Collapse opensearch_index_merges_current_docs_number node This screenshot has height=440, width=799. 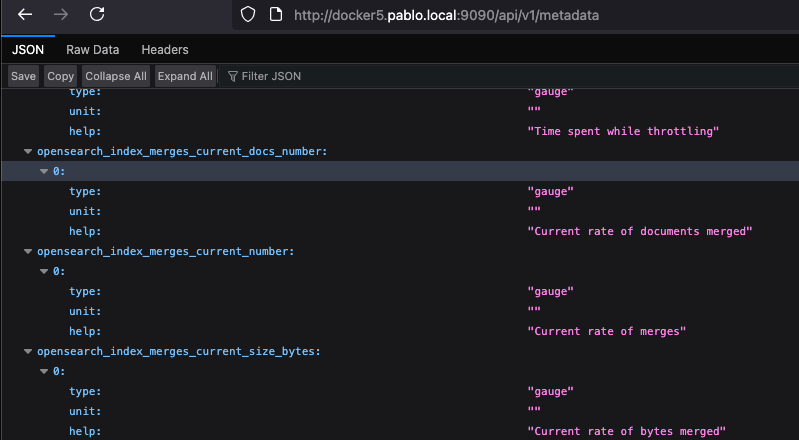(x=28, y=151)
